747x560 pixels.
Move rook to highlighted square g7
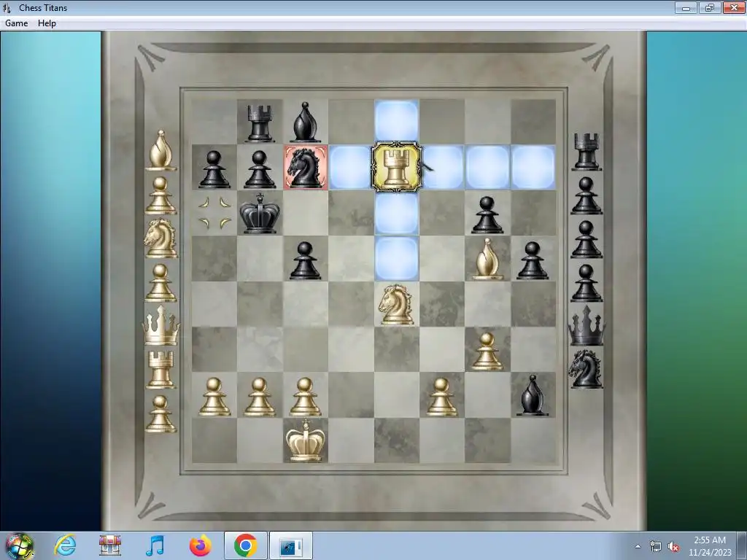pyautogui.click(x=487, y=167)
